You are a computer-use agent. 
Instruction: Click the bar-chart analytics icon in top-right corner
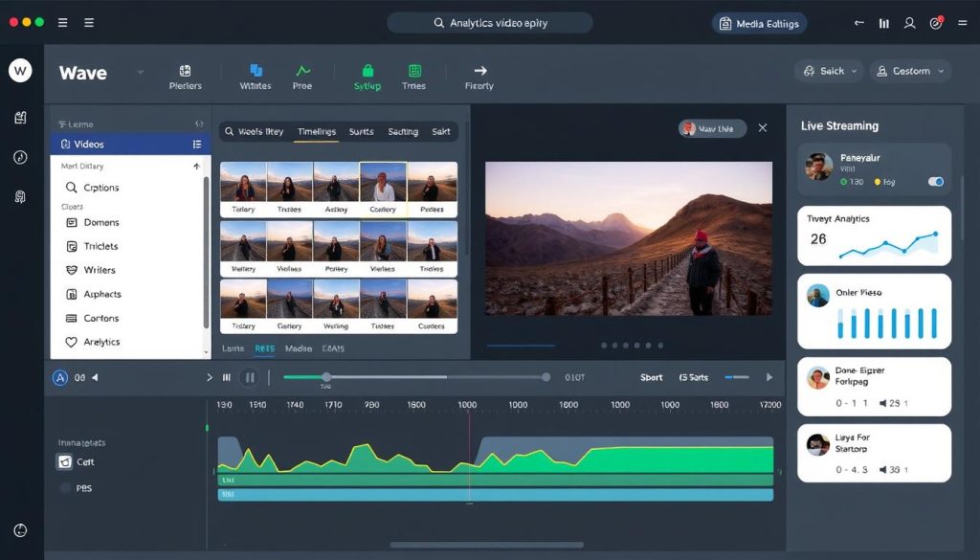pyautogui.click(x=883, y=23)
